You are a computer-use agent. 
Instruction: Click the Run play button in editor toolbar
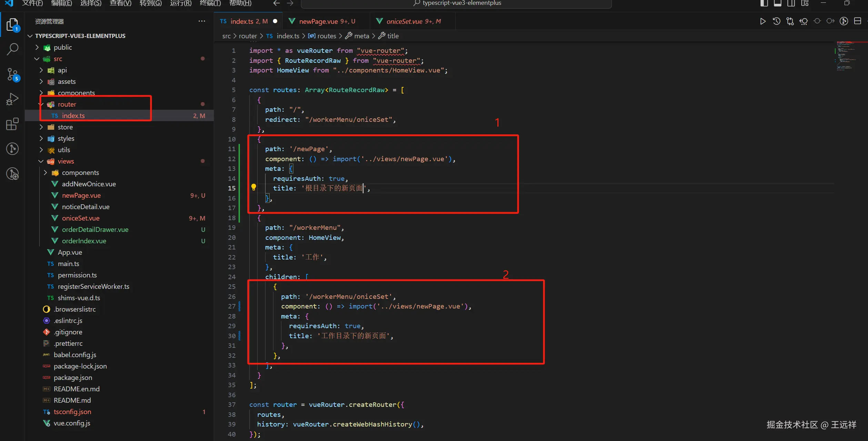pyautogui.click(x=763, y=21)
